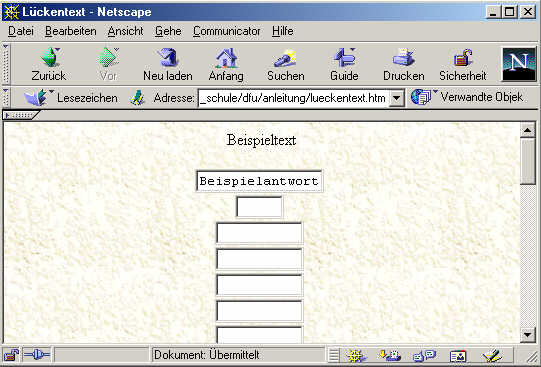Image resolution: width=541 pixels, height=367 pixels.
Task: Go back with the Zurück button
Action: click(x=49, y=65)
